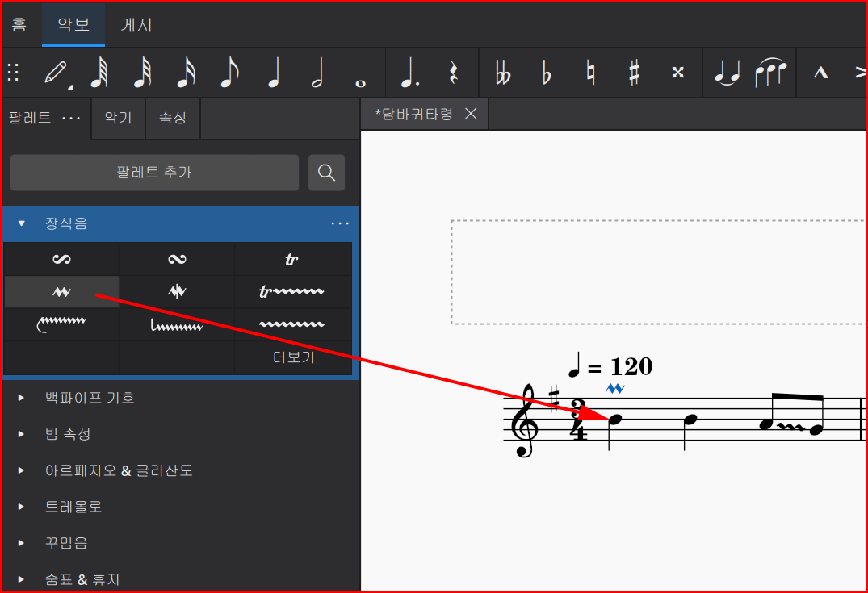This screenshot has height=593, width=868.
Task: Select the 16th note duration
Action: (x=186, y=73)
